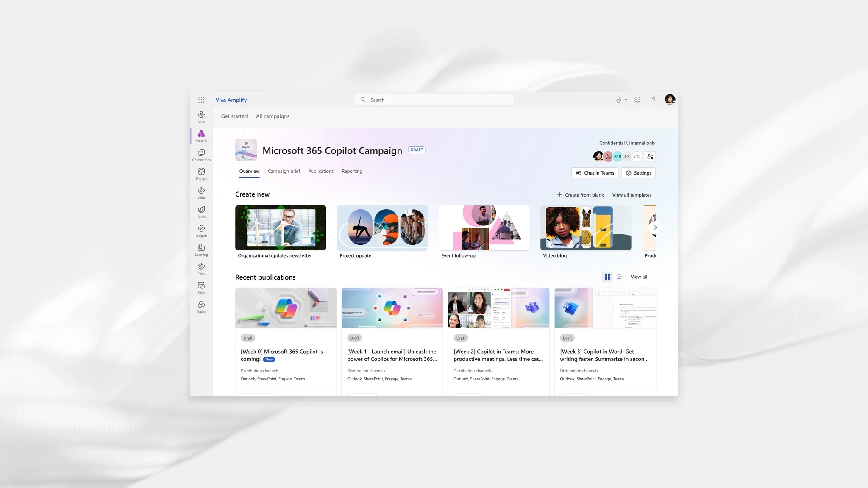The image size is (868, 488).
Task: Open Glint in the left sidebar
Action: point(201,193)
